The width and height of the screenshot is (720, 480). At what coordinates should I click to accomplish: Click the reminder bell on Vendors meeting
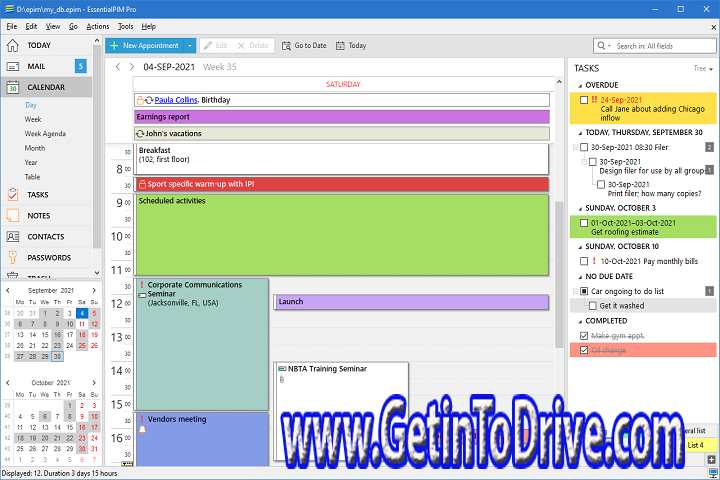142,429
